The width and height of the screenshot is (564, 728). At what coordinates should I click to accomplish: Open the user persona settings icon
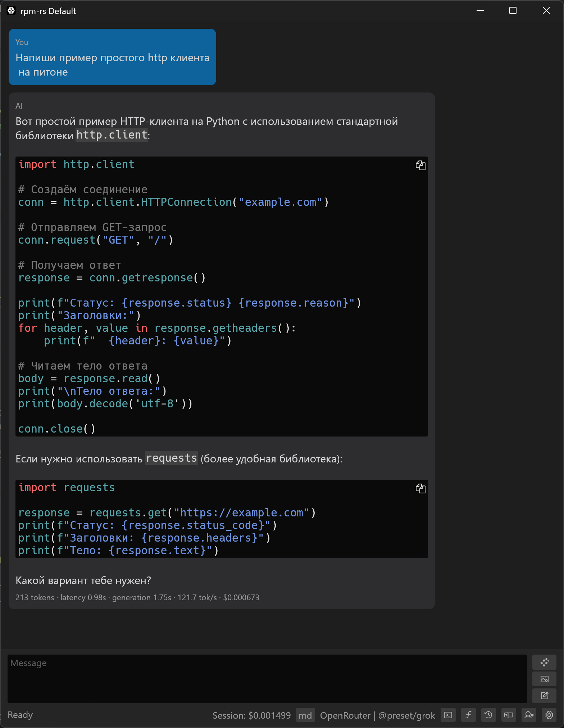(x=529, y=715)
